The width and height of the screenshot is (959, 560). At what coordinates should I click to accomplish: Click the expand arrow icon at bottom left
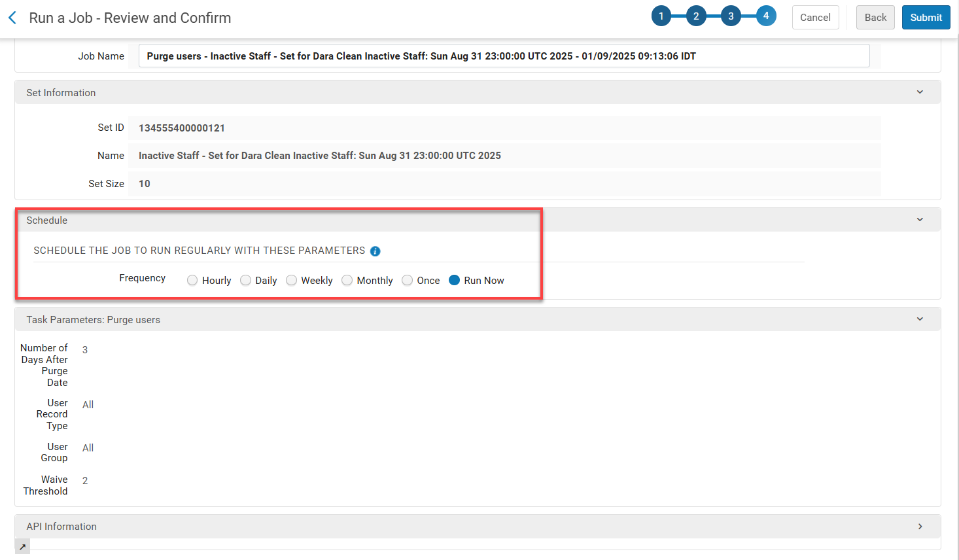point(22,547)
